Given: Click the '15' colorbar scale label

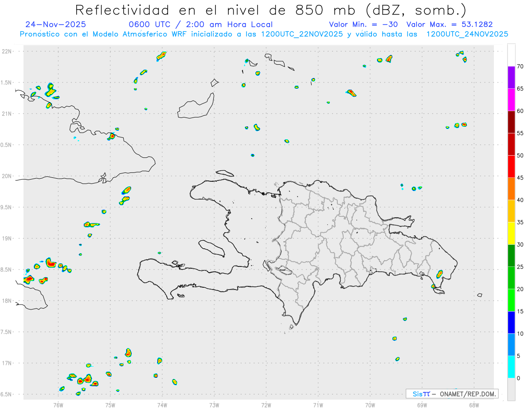Looking at the screenshot, I should tap(520, 311).
